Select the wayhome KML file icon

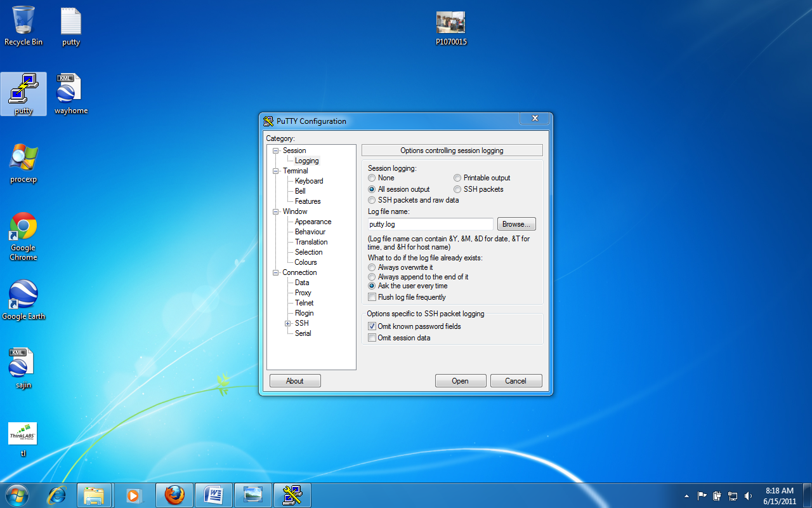click(71, 94)
